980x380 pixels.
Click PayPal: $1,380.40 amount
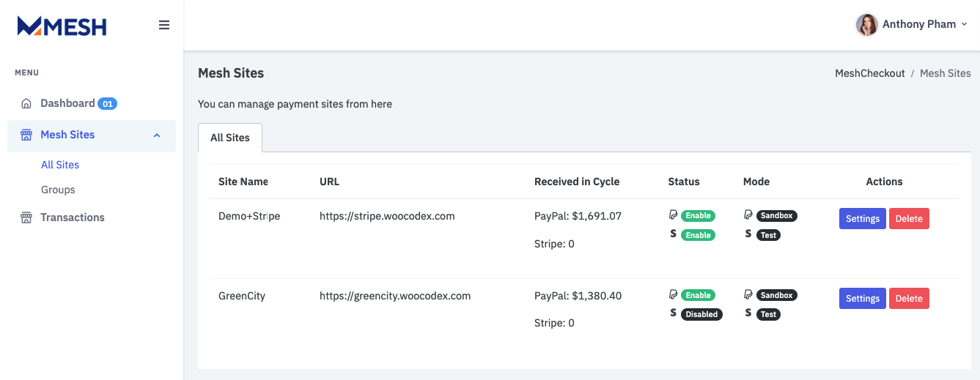tap(578, 296)
